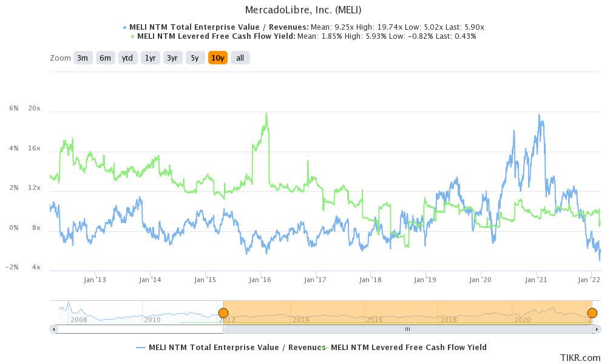607x364 pixels.
Task: Click the right arrow of the bottom scrollbar
Action: (x=598, y=329)
